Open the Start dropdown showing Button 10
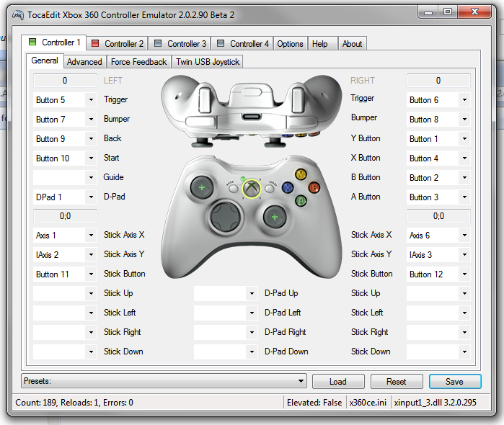This screenshot has height=425, width=504. click(x=65, y=158)
